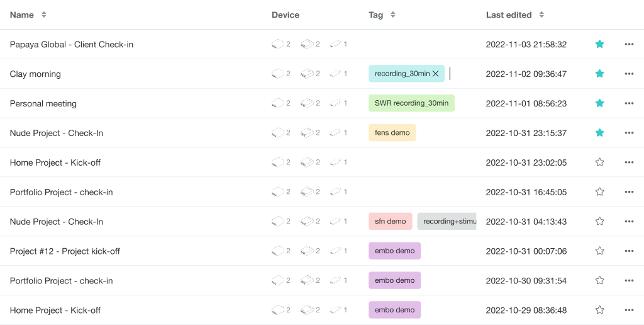Remove the recording_30min tag with its X icon

tap(436, 74)
